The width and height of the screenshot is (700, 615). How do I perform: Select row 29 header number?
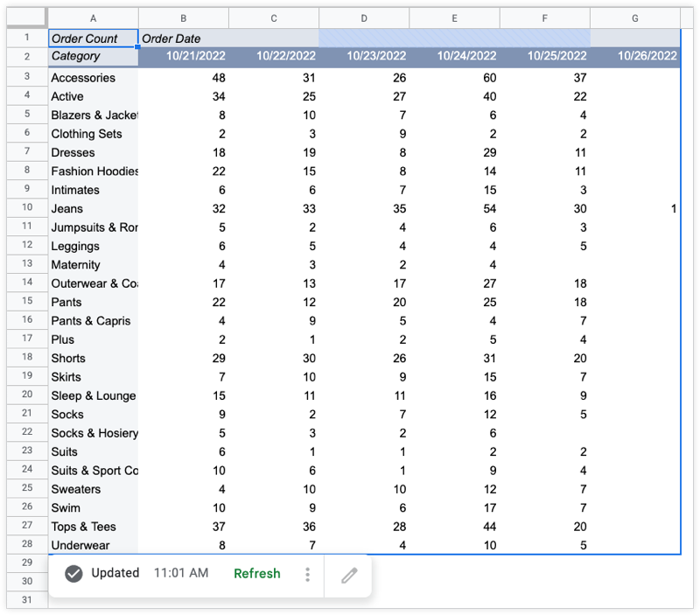[x=27, y=563]
